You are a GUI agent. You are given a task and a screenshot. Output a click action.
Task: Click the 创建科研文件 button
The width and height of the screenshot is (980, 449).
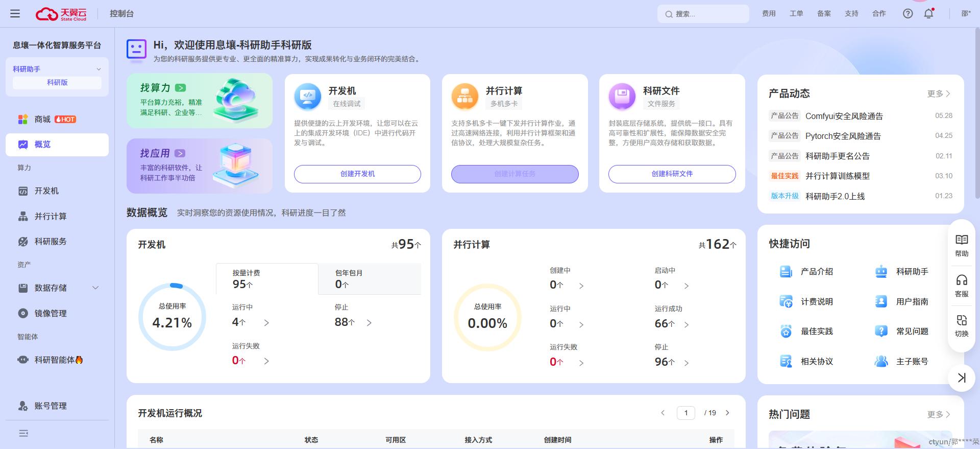point(672,174)
